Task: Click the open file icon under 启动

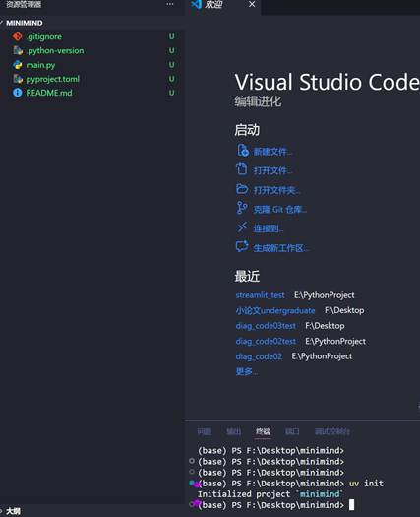Action: click(241, 169)
